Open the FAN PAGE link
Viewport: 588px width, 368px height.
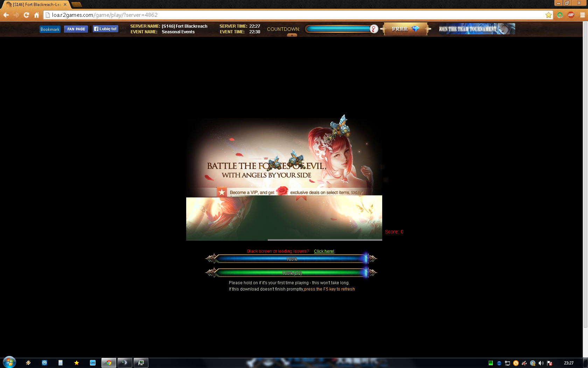76,29
